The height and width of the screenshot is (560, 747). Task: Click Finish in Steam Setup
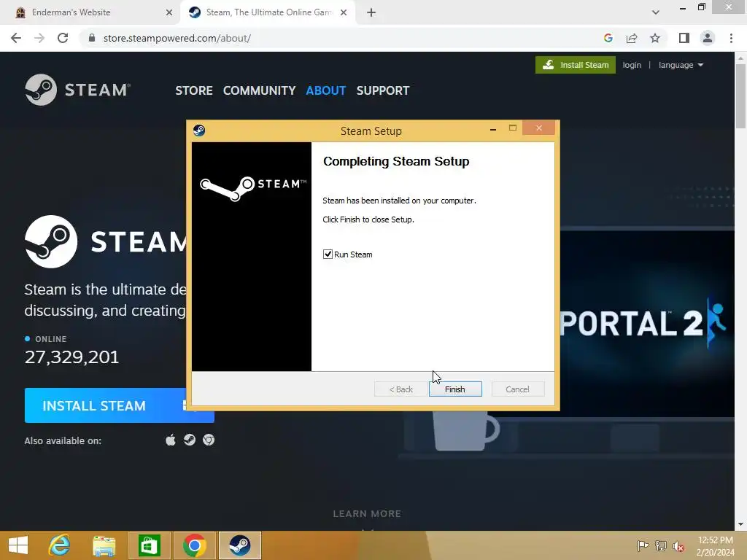coord(455,389)
